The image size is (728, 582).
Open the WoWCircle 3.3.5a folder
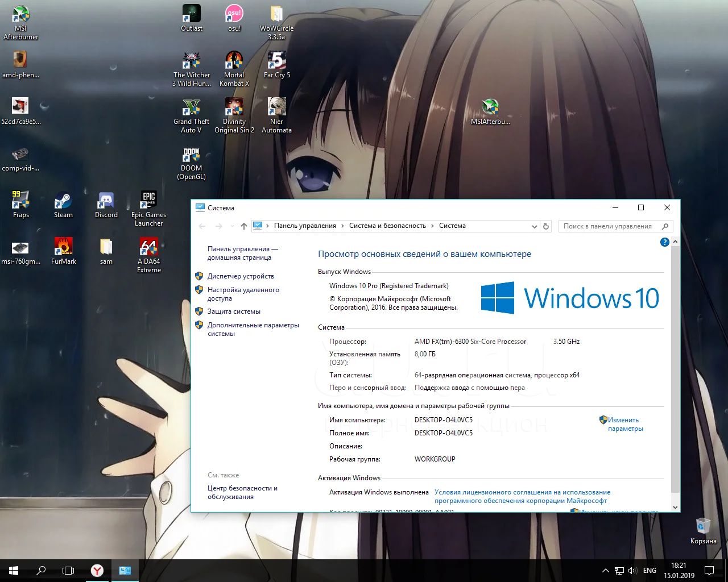pos(276,23)
